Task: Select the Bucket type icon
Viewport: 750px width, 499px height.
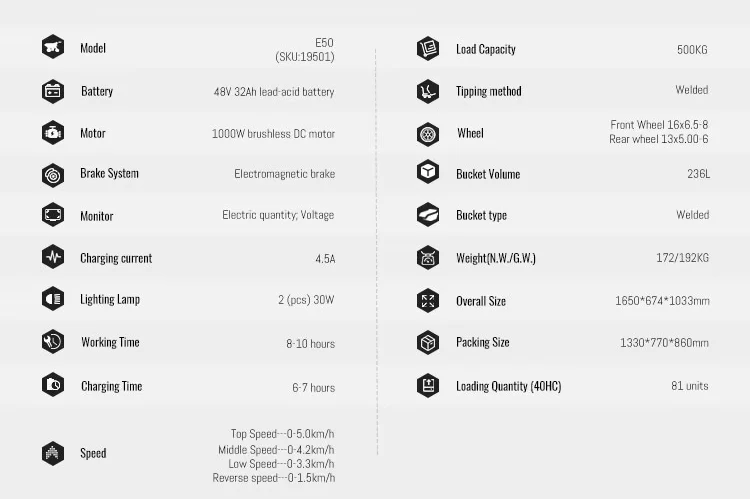Action: 428,214
